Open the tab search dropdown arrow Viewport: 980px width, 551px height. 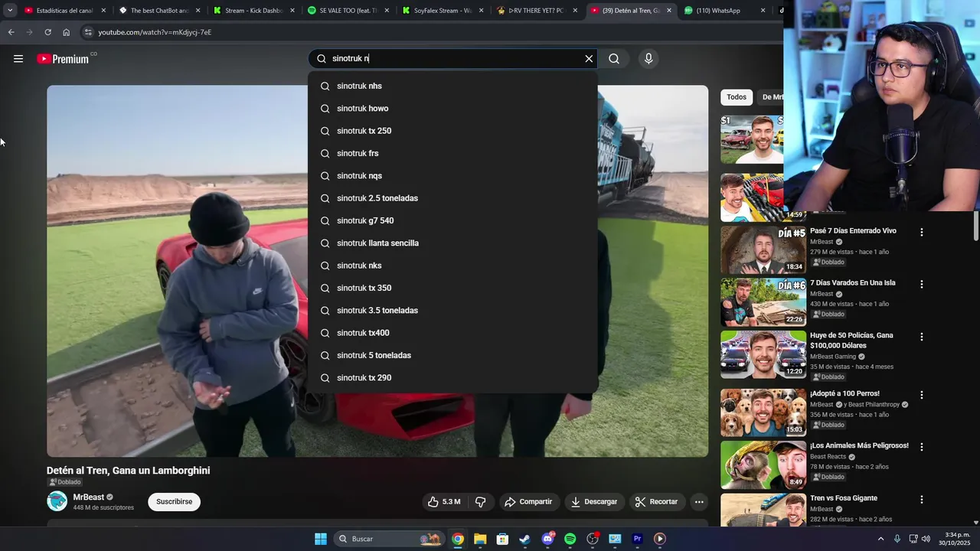coord(10,11)
